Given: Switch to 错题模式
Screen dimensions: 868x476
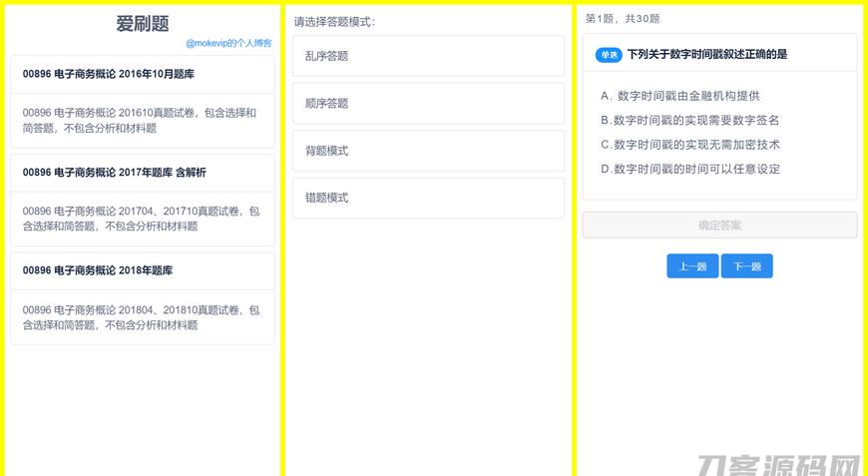Looking at the screenshot, I should 428,198.
